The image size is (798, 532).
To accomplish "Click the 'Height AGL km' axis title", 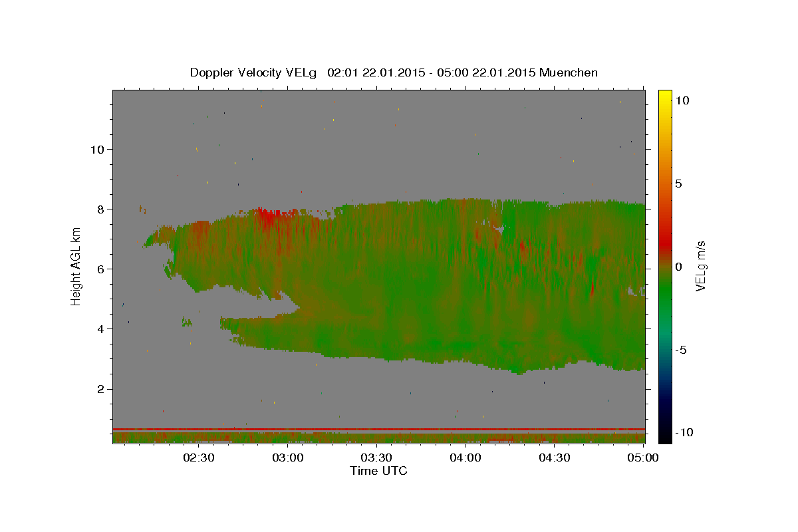I will (76, 267).
